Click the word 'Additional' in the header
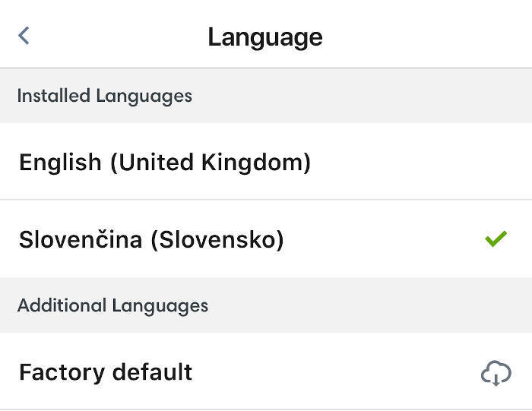Image resolution: width=532 pixels, height=411 pixels. [62, 305]
